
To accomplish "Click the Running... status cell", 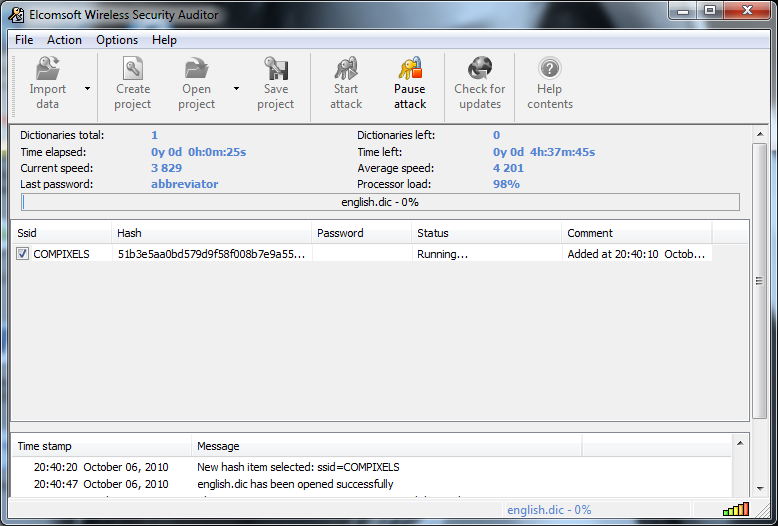I will pos(442,254).
